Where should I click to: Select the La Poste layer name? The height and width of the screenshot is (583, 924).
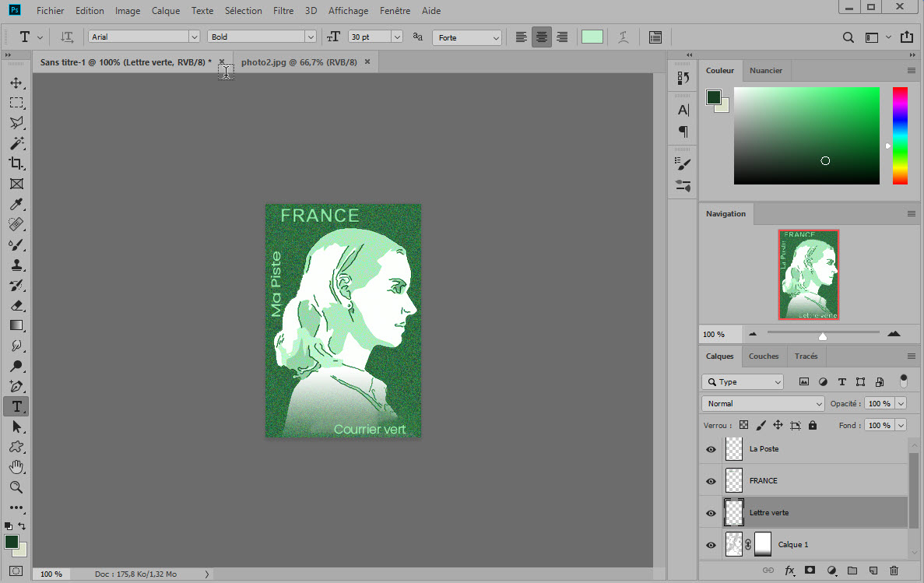764,448
